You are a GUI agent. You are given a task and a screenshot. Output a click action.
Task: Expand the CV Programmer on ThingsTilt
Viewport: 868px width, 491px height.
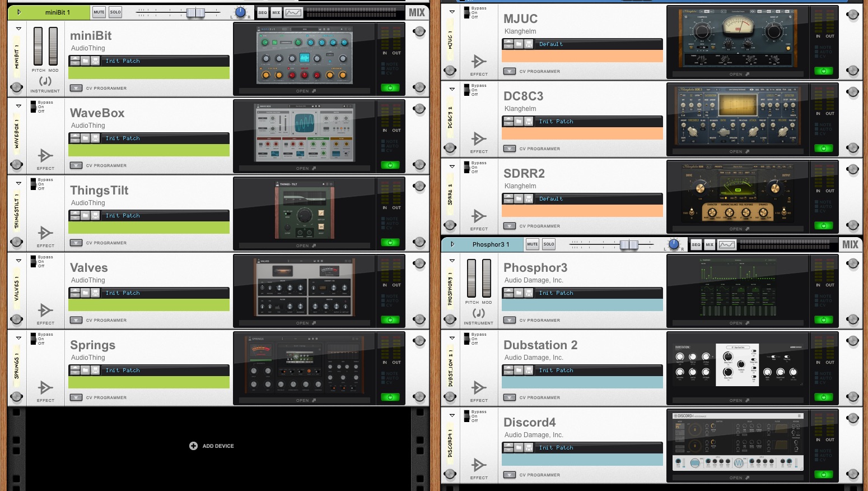[x=76, y=243]
